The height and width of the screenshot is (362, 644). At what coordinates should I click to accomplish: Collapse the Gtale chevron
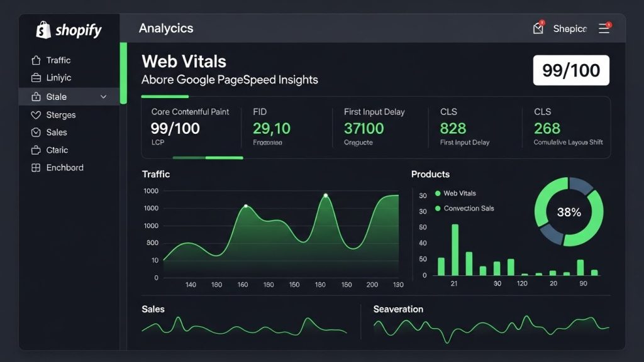tap(104, 96)
